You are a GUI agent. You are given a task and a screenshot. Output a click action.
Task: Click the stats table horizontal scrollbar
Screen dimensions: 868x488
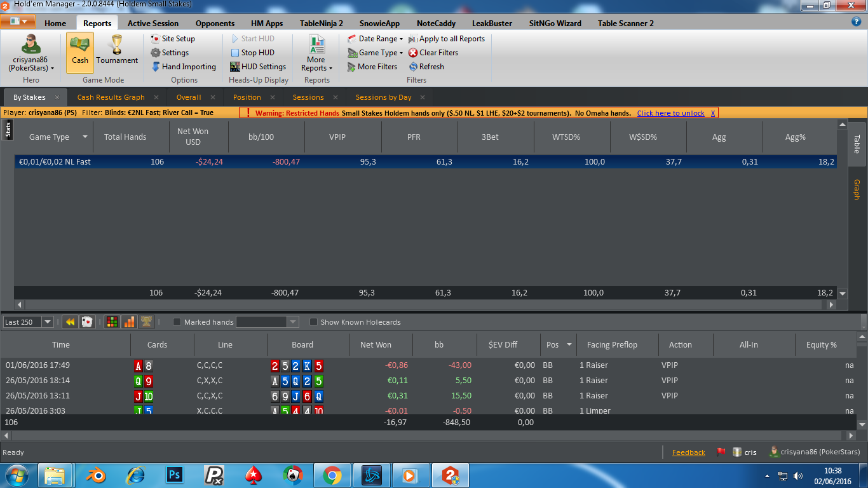pyautogui.click(x=425, y=305)
